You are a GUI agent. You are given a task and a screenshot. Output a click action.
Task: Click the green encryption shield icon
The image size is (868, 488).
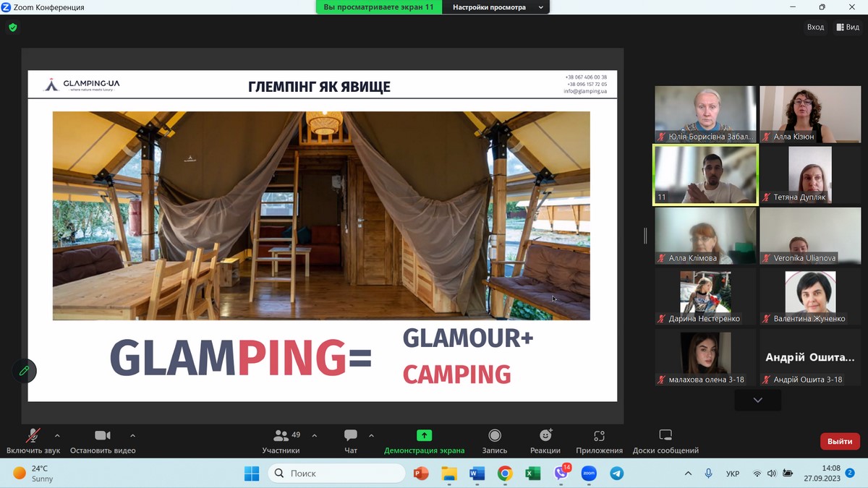[x=12, y=27]
